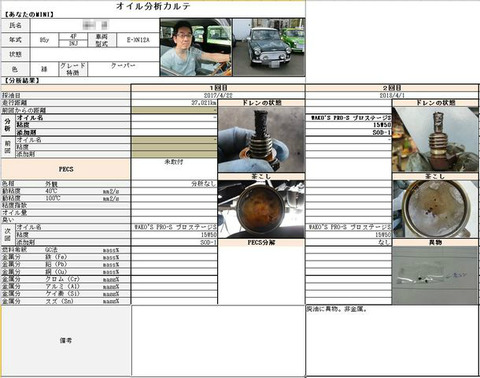
Task: Click the 分析なし cell
Action: coord(174,184)
